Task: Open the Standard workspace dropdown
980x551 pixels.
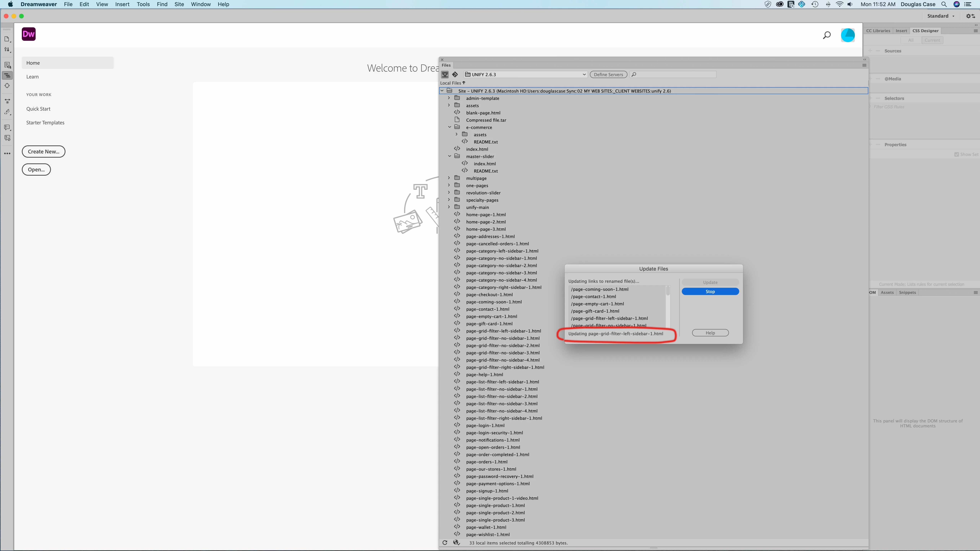Action: point(940,16)
